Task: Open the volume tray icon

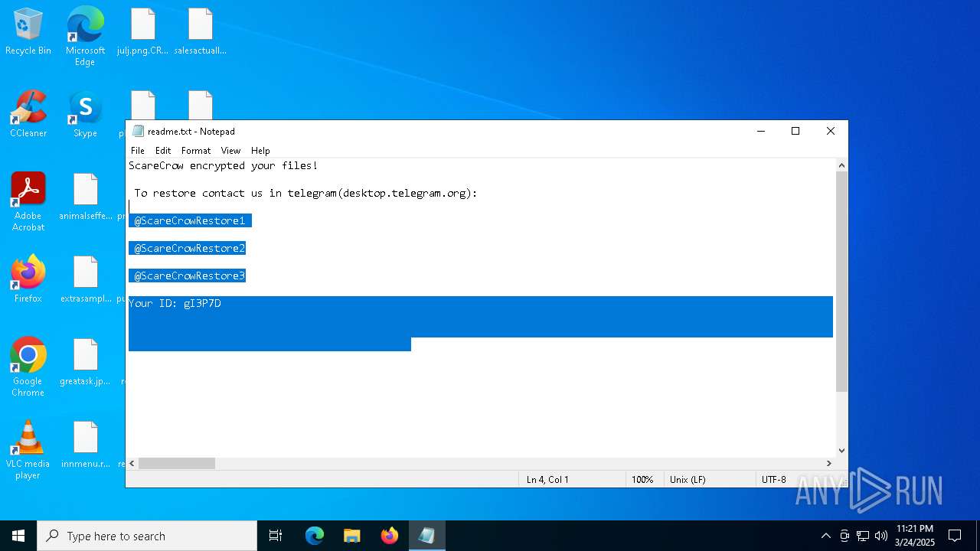Action: 881,536
